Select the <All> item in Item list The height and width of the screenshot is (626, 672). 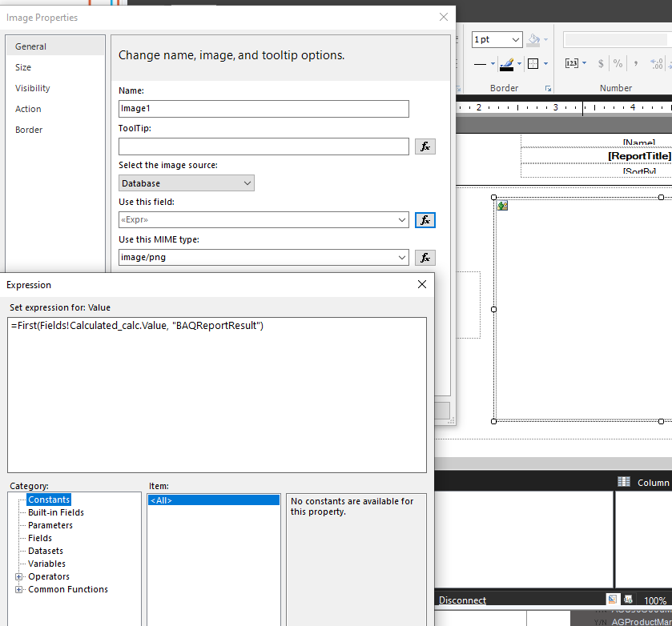click(x=213, y=500)
